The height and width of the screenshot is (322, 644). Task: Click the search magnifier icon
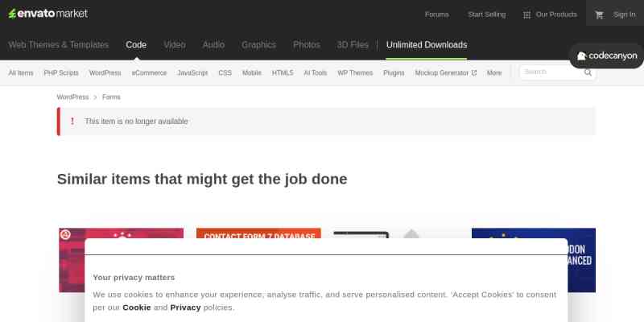(x=588, y=72)
